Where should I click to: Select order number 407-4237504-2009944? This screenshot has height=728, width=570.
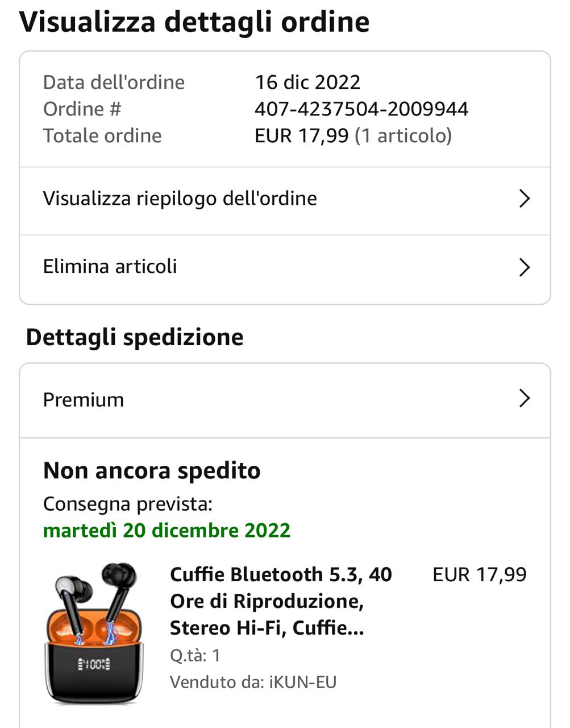361,109
